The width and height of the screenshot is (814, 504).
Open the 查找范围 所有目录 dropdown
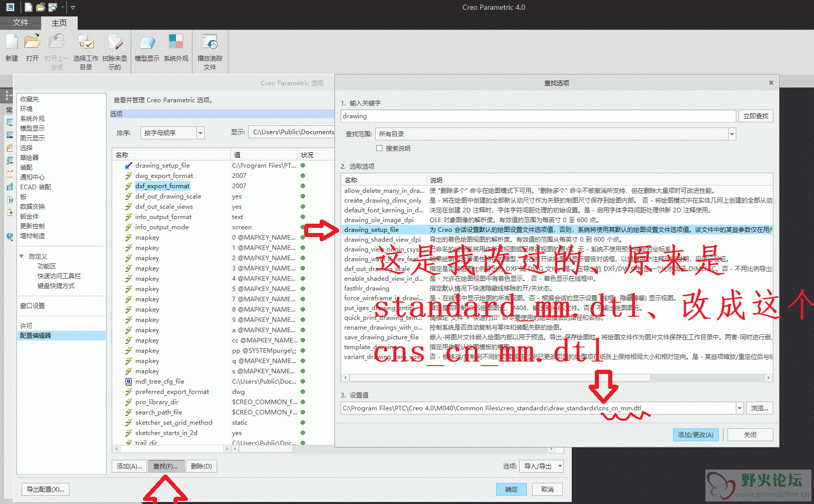(732, 134)
